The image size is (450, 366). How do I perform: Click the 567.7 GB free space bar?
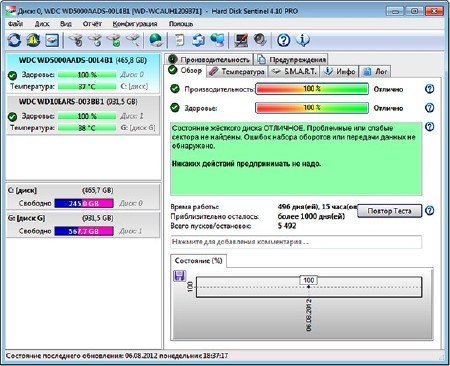tap(84, 231)
